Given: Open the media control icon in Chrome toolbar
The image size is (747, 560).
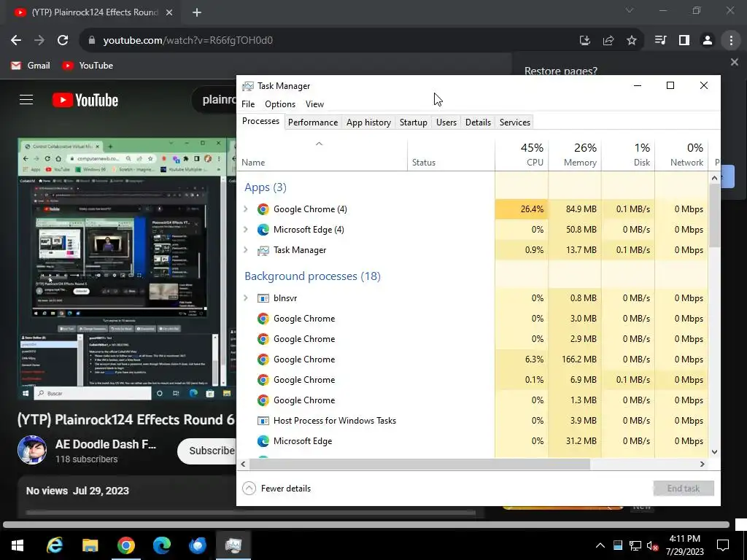Looking at the screenshot, I should point(661,41).
